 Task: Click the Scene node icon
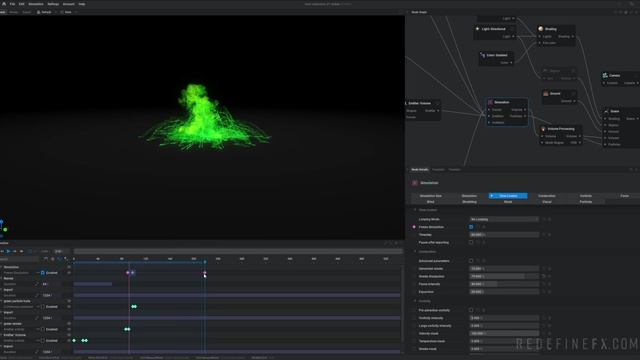point(606,111)
